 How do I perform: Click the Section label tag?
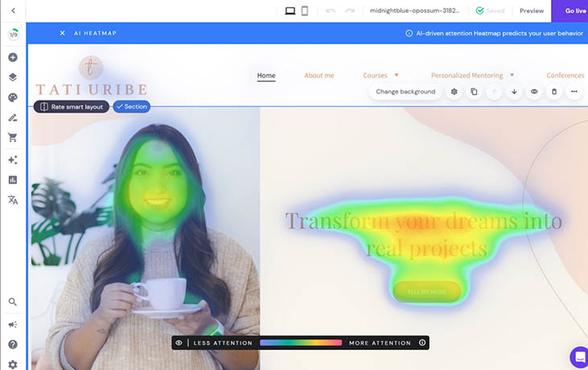(x=132, y=107)
